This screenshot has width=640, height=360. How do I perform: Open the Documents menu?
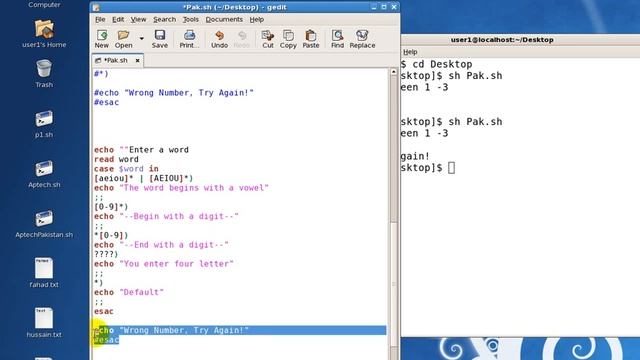tap(224, 19)
